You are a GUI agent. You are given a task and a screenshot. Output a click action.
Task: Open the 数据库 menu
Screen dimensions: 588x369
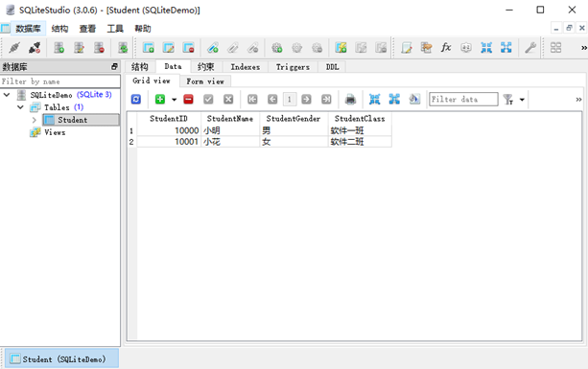[28, 29]
